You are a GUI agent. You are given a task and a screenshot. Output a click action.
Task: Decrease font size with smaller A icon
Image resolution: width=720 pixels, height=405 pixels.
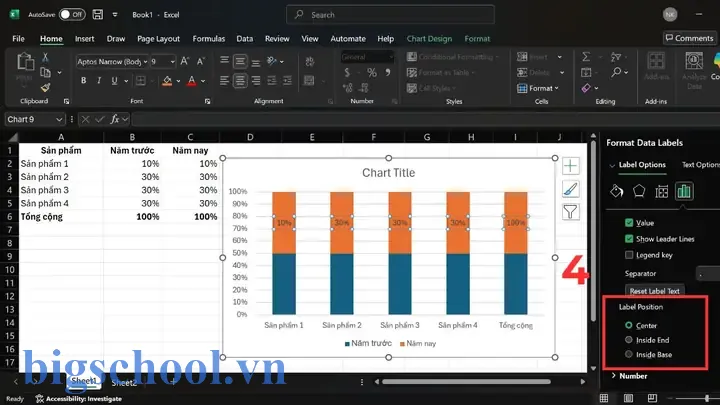pos(201,61)
